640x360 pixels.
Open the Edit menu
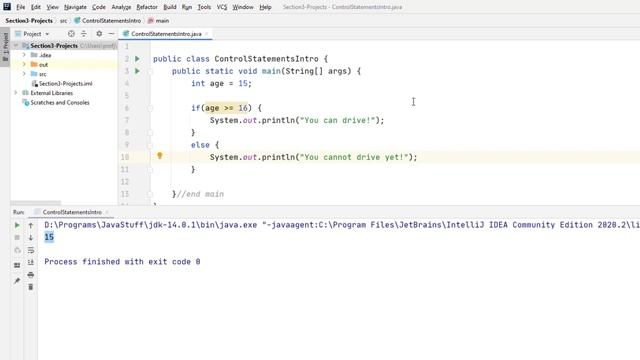(x=36, y=7)
